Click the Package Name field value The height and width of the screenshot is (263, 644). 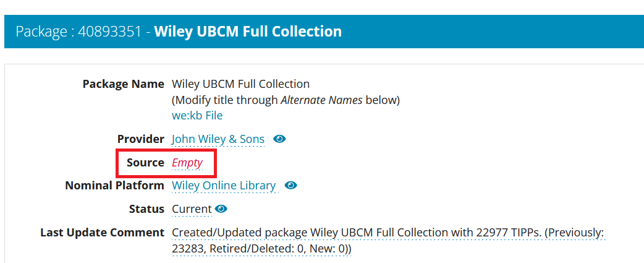tap(240, 84)
